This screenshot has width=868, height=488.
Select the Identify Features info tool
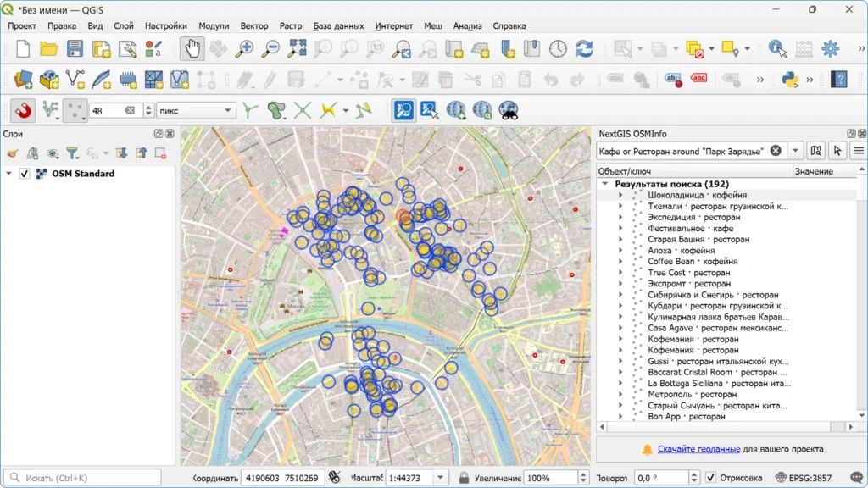pyautogui.click(x=777, y=48)
